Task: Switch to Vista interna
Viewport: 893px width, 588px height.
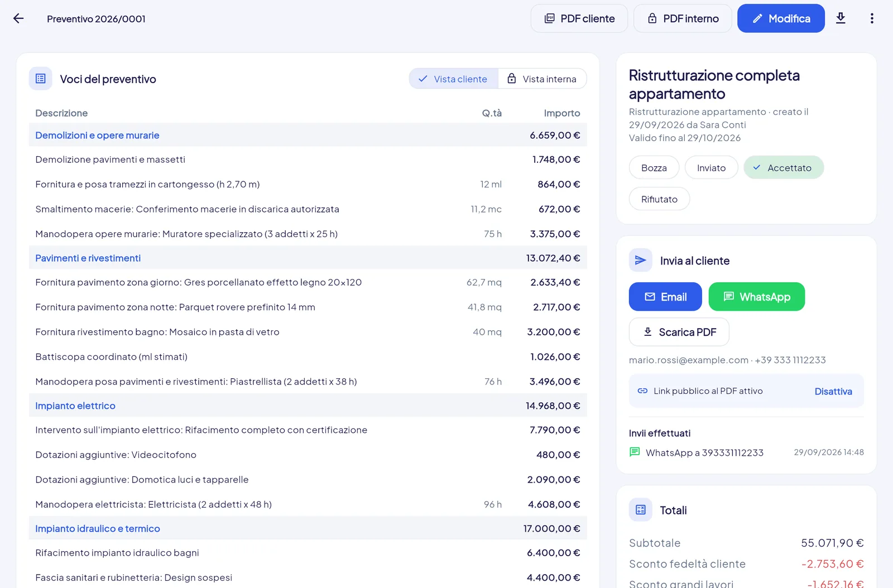Action: [x=542, y=79]
